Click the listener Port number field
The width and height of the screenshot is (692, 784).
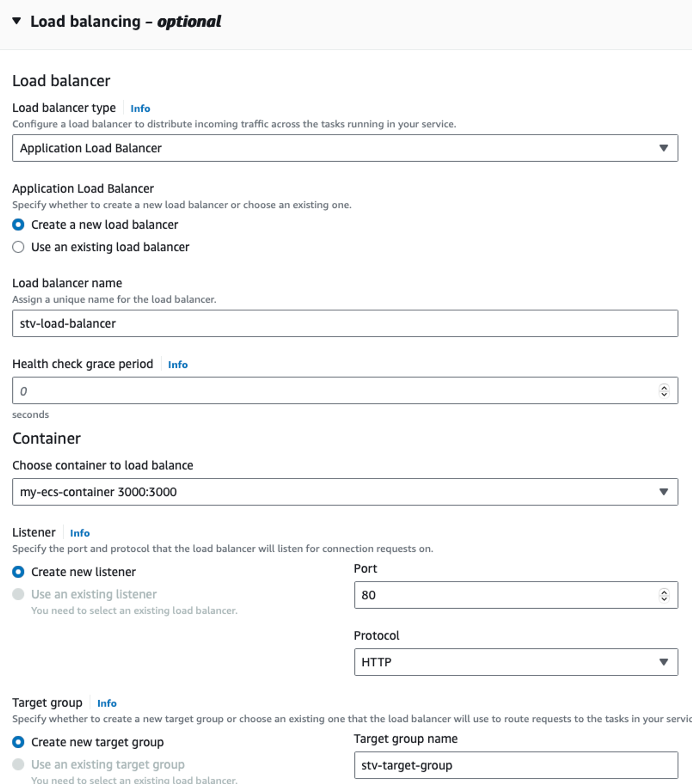pos(506,595)
